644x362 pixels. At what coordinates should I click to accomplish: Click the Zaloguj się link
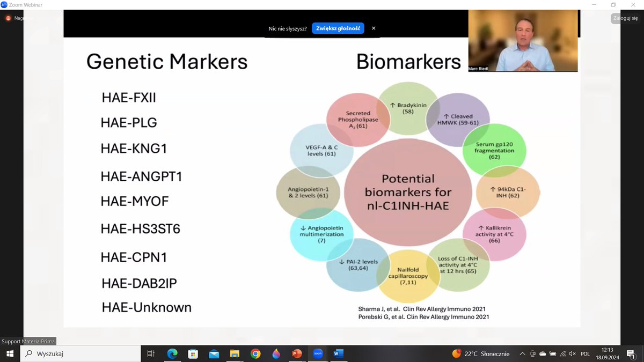[626, 18]
